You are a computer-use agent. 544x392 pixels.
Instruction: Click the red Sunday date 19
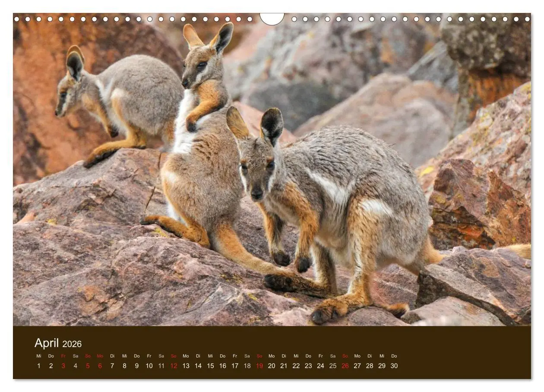pyautogui.click(x=260, y=367)
